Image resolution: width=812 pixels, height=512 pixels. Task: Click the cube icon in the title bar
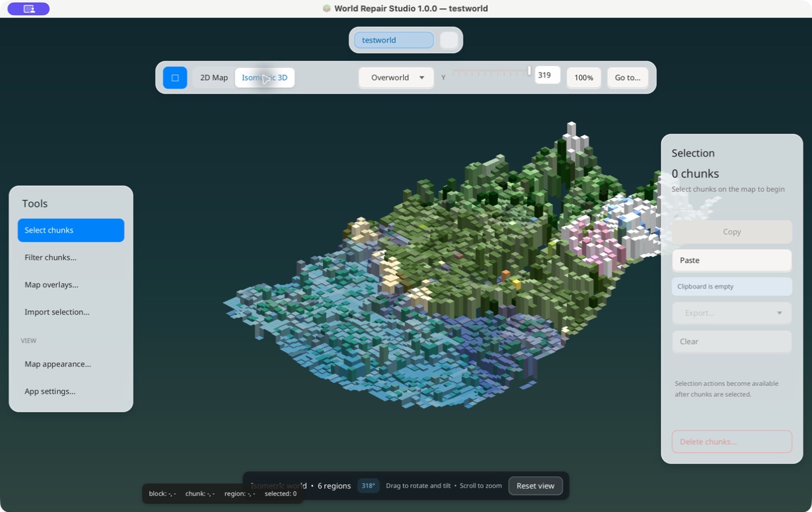[x=326, y=9]
